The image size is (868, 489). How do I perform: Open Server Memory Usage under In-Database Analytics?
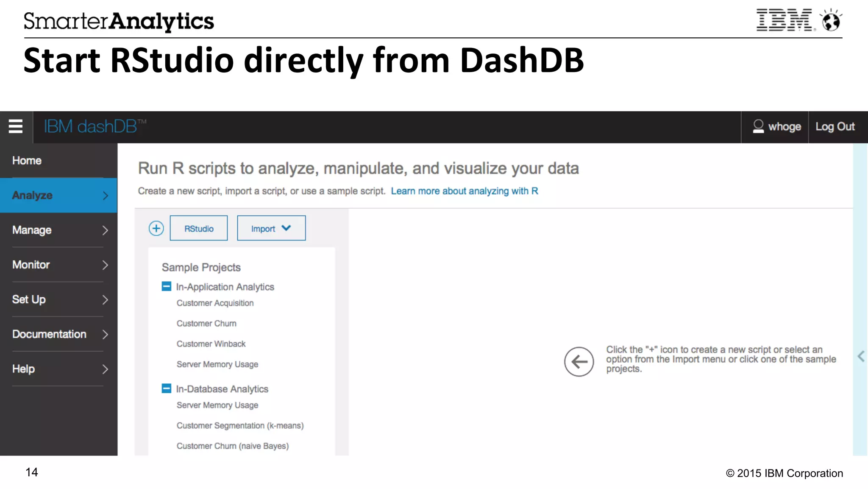(217, 405)
